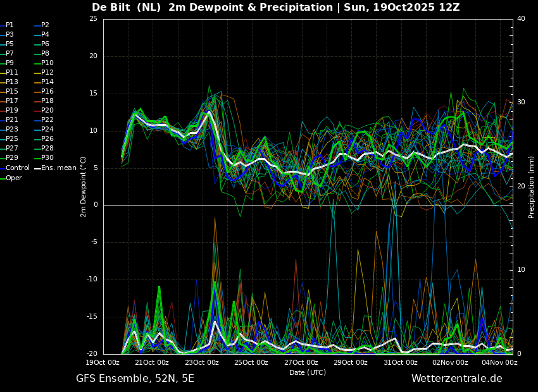Click the P15 legend entry

click(9, 91)
